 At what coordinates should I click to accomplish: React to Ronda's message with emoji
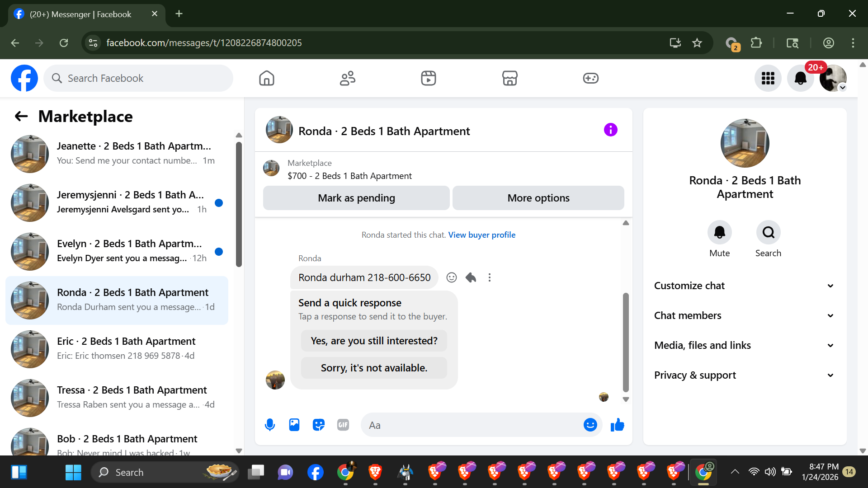pos(451,277)
